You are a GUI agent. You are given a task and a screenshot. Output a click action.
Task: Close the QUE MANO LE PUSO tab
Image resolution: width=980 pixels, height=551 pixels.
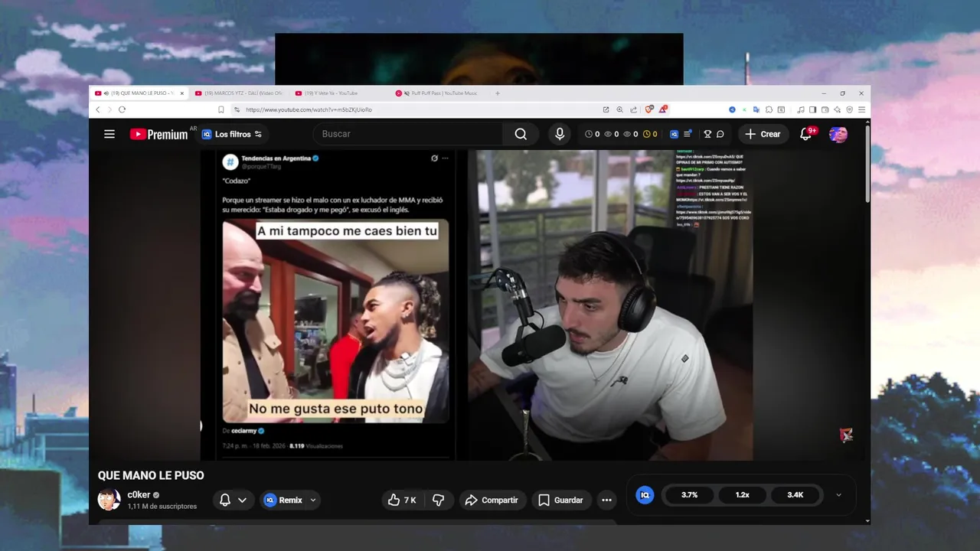coord(181,93)
